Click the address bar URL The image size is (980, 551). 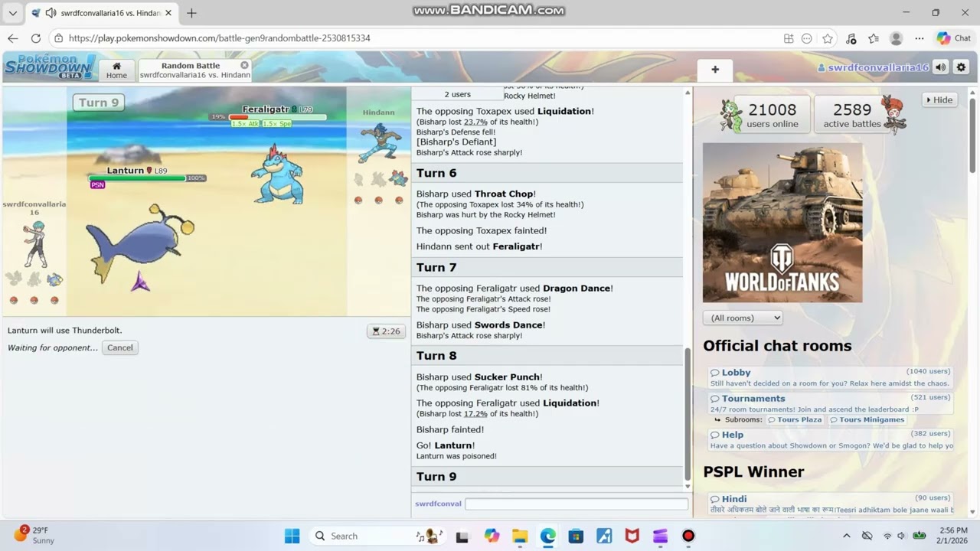(219, 38)
